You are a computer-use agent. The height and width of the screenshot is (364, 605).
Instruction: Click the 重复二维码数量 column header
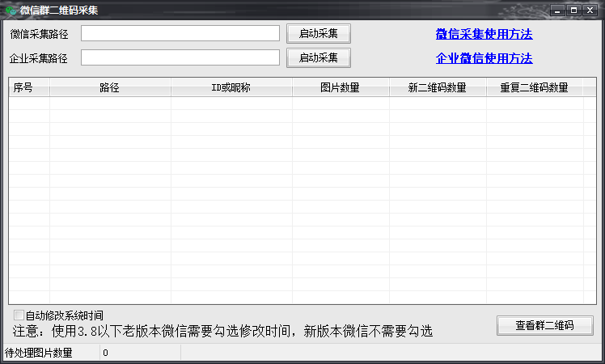tap(535, 87)
